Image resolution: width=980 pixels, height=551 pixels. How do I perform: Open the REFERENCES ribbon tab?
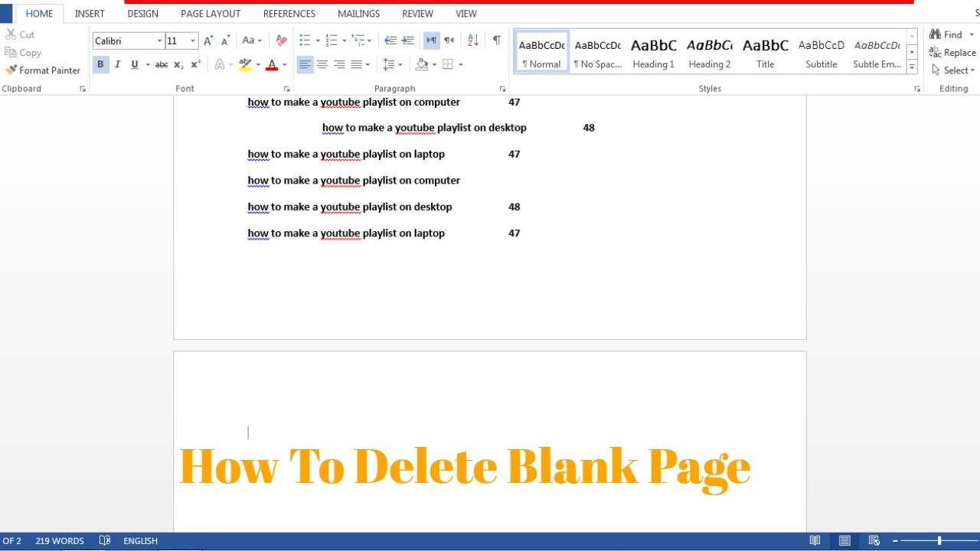pyautogui.click(x=289, y=14)
